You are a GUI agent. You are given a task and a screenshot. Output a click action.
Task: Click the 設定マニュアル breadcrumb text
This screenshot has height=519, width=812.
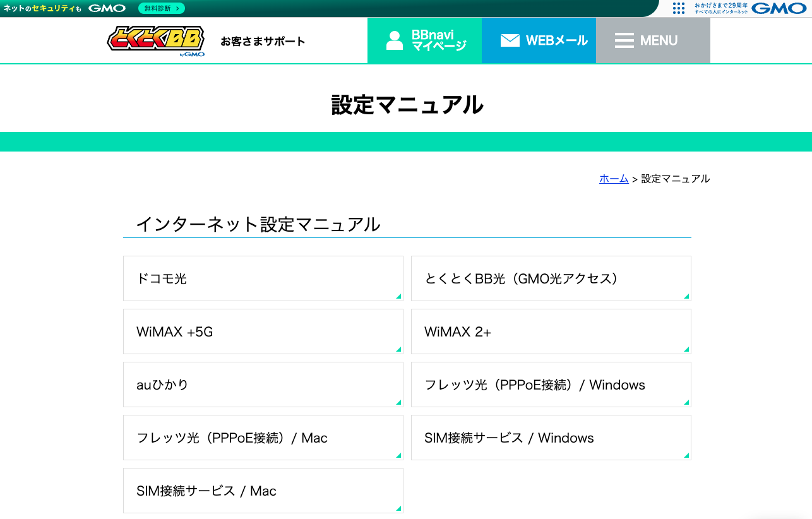pyautogui.click(x=676, y=179)
